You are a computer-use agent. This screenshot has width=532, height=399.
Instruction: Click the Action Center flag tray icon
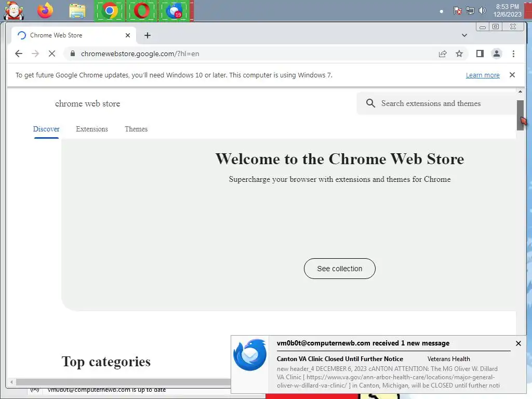457,10
